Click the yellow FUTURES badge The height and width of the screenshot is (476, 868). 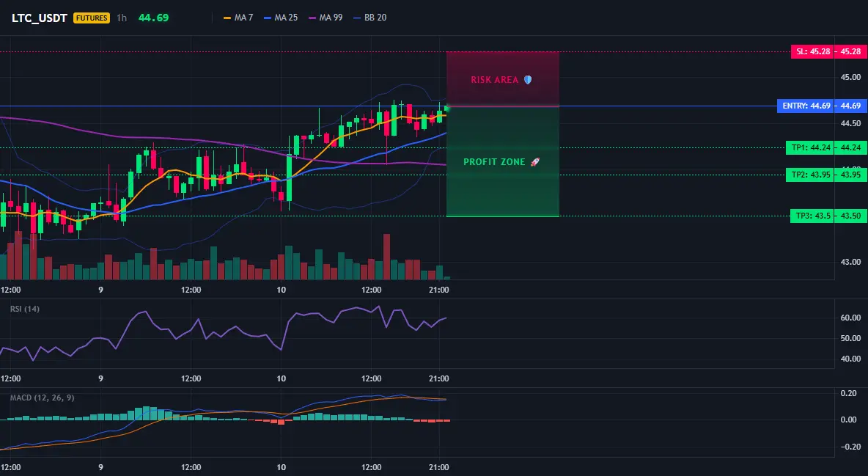pyautogui.click(x=92, y=18)
